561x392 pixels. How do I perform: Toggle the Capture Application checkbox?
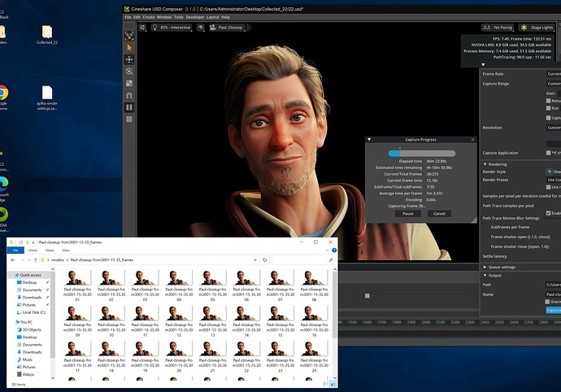550,152
